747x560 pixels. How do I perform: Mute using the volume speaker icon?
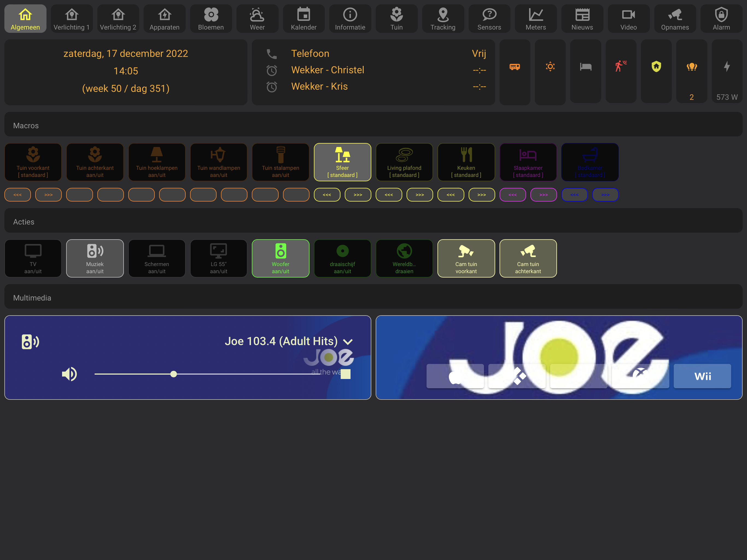coord(69,374)
